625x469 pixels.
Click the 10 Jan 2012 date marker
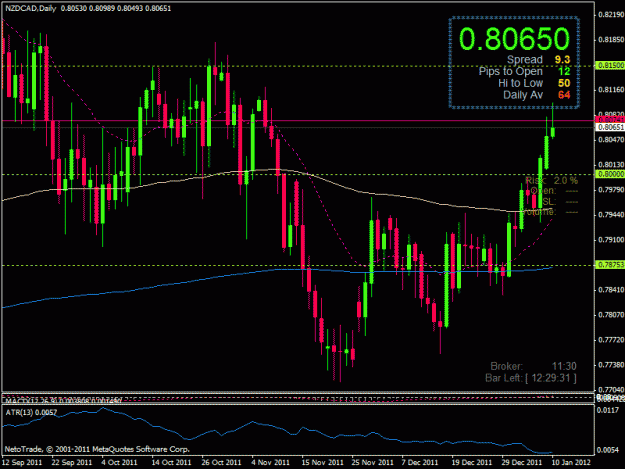(x=571, y=462)
